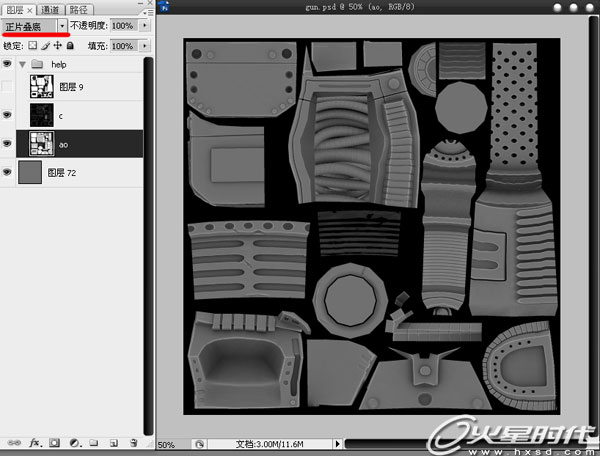The height and width of the screenshot is (456, 600).
Task: Switch to the 路径 tab
Action: click(78, 8)
